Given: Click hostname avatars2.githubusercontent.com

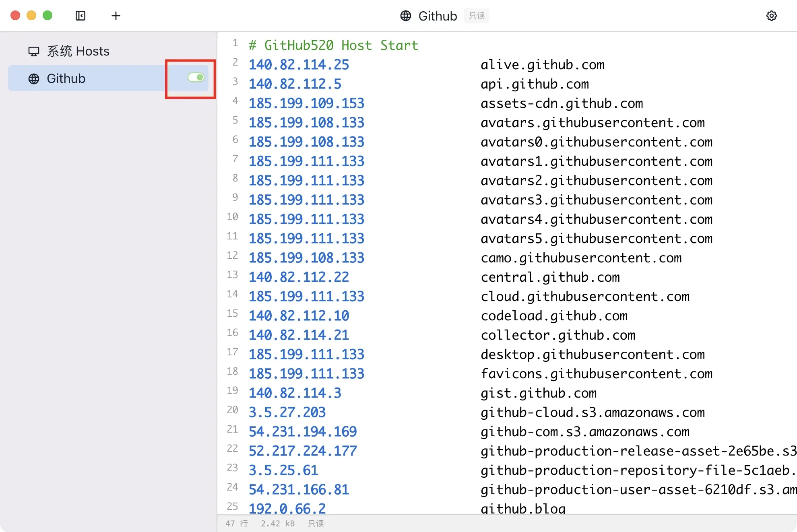Looking at the screenshot, I should coord(597,180).
